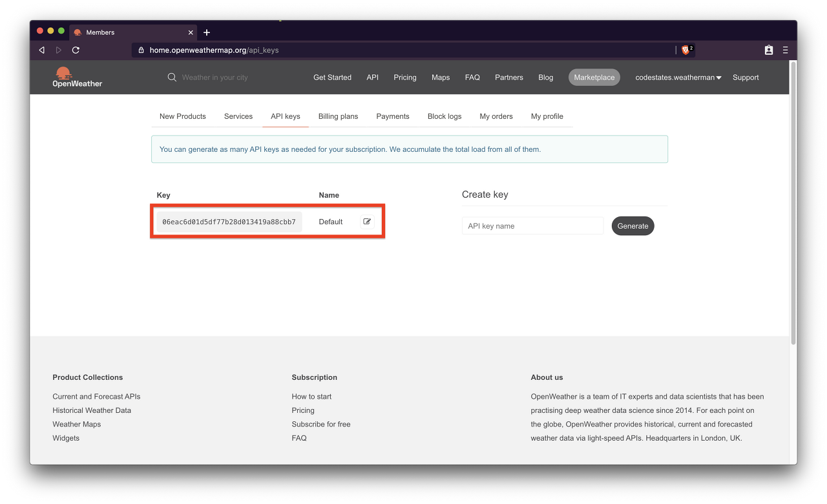
Task: Click the page vertical scrollbar
Action: pos(793,204)
